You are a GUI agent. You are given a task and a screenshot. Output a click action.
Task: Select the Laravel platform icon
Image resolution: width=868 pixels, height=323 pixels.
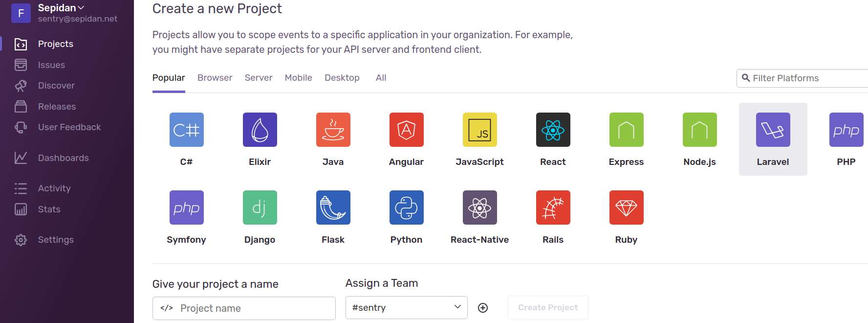pyautogui.click(x=773, y=130)
